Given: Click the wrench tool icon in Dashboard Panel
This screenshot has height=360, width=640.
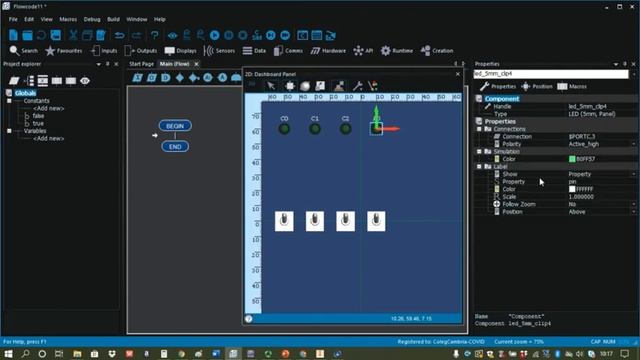Looking at the screenshot, I should point(358,86).
